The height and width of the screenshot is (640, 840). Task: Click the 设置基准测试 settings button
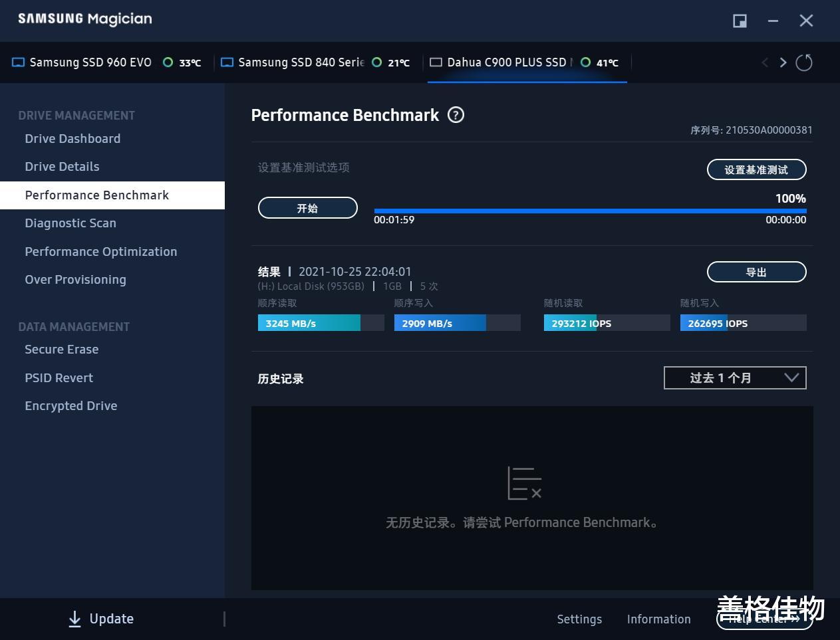click(x=756, y=169)
